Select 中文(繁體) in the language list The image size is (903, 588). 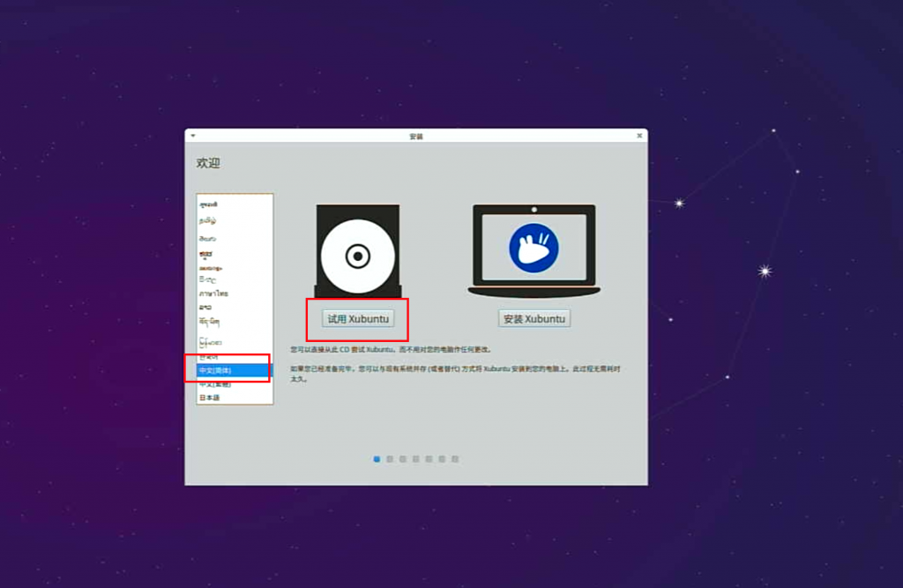[x=235, y=384]
